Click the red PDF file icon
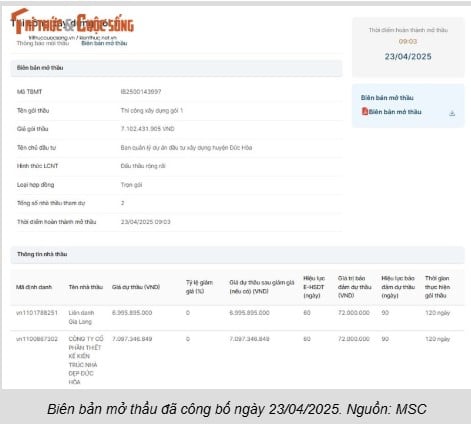The width and height of the screenshot is (471, 425). tap(365, 111)
